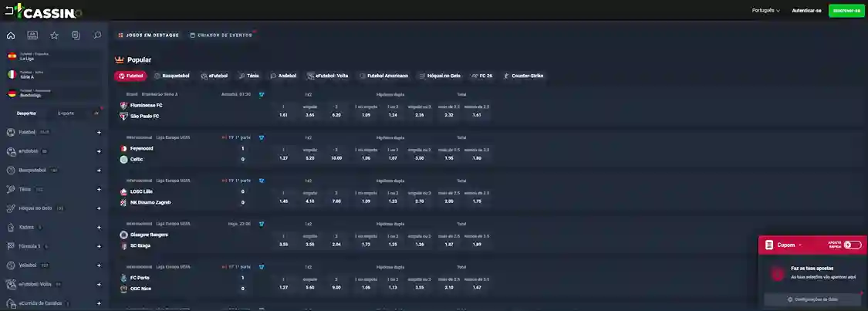Toggle the Aposta Rápida switch

[x=852, y=245]
